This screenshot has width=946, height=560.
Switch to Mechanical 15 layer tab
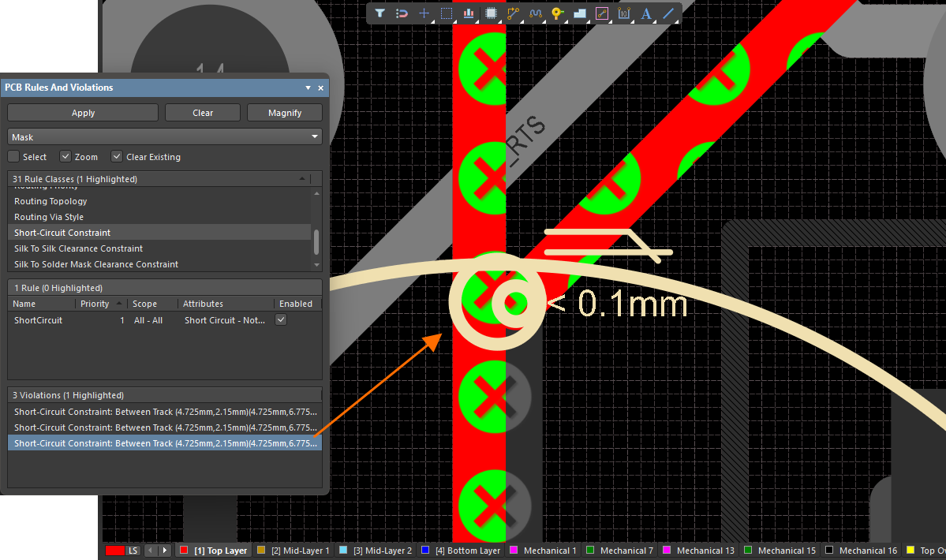[x=780, y=551]
